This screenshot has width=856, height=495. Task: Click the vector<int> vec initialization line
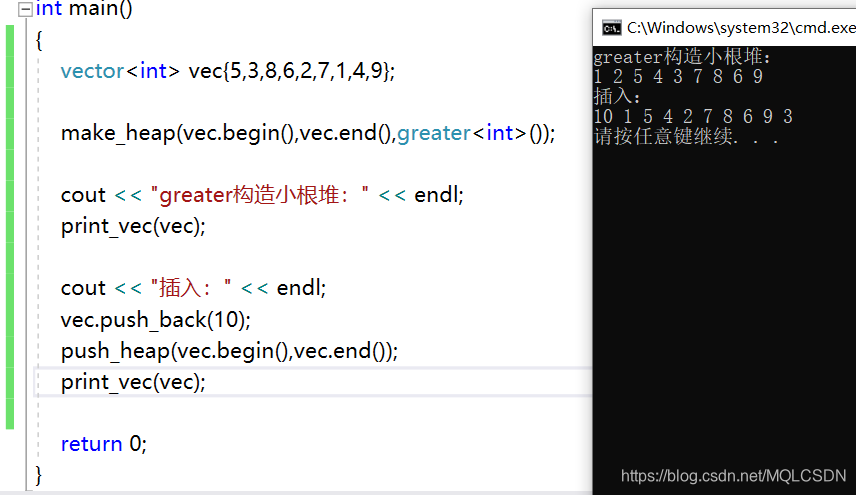tap(228, 71)
